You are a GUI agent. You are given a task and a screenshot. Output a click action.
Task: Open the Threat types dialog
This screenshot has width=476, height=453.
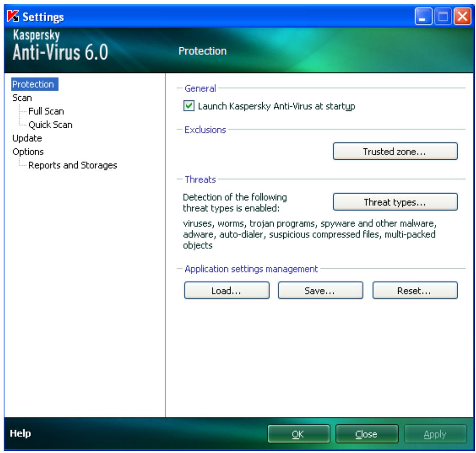pos(395,202)
